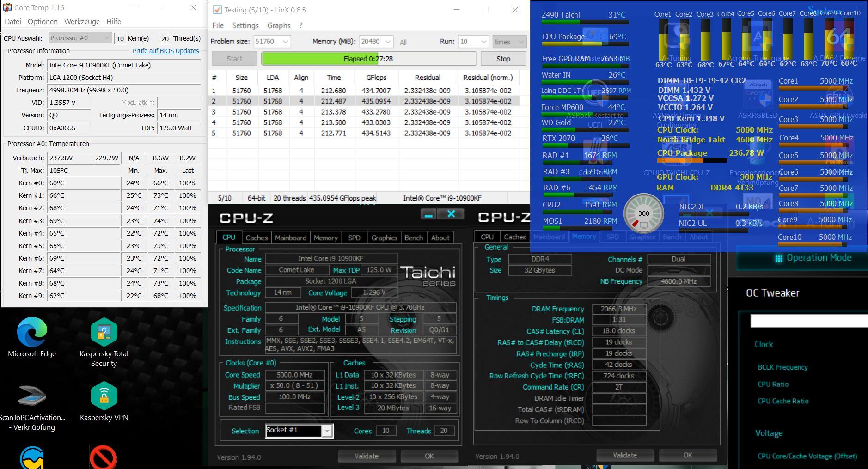The image size is (868, 469).
Task: Click DRAM Frequency value 2066.3 MHz in CPU-Z
Action: (x=619, y=309)
